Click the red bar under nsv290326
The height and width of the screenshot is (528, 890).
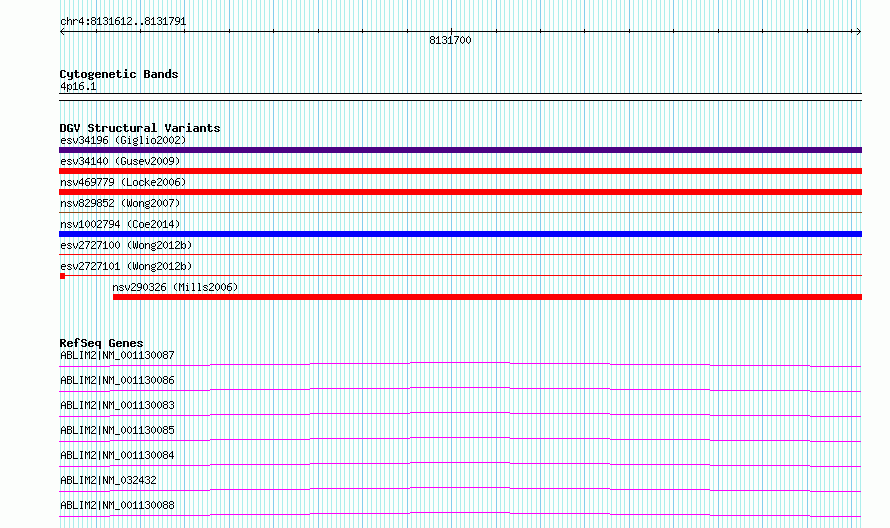487,297
